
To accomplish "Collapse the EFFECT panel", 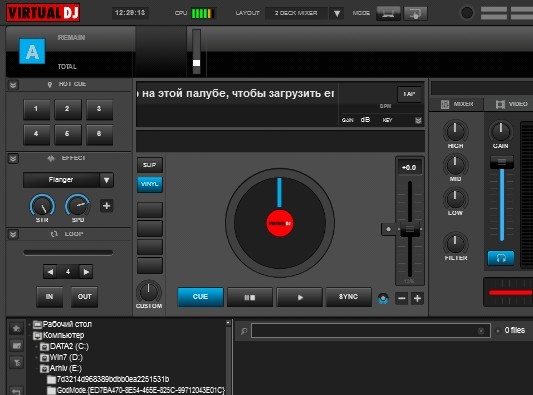I will coord(13,158).
